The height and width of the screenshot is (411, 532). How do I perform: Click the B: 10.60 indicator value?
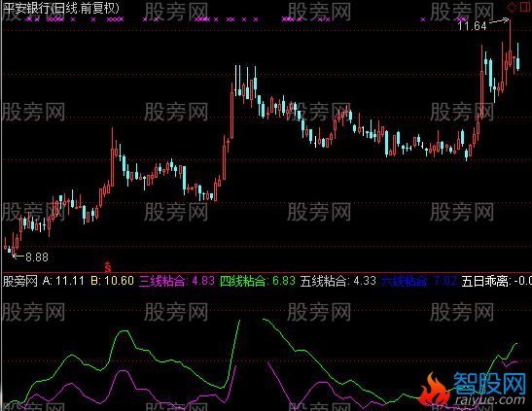coord(112,281)
